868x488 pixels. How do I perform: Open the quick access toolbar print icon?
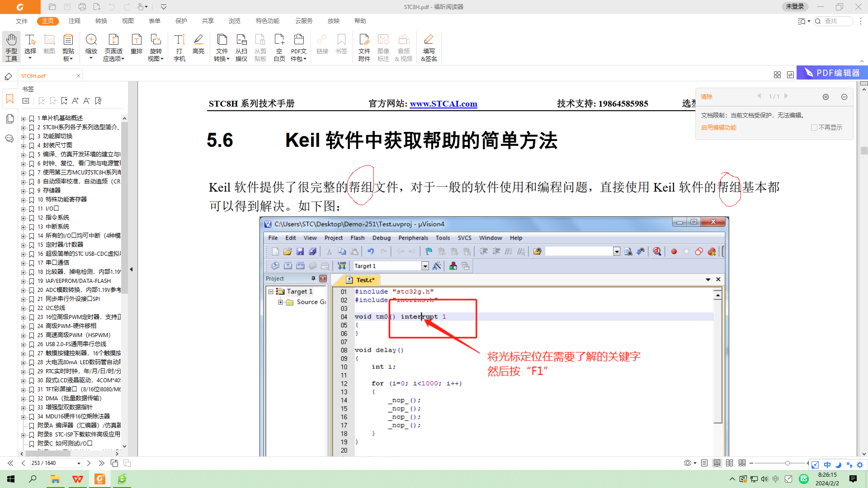[82, 7]
